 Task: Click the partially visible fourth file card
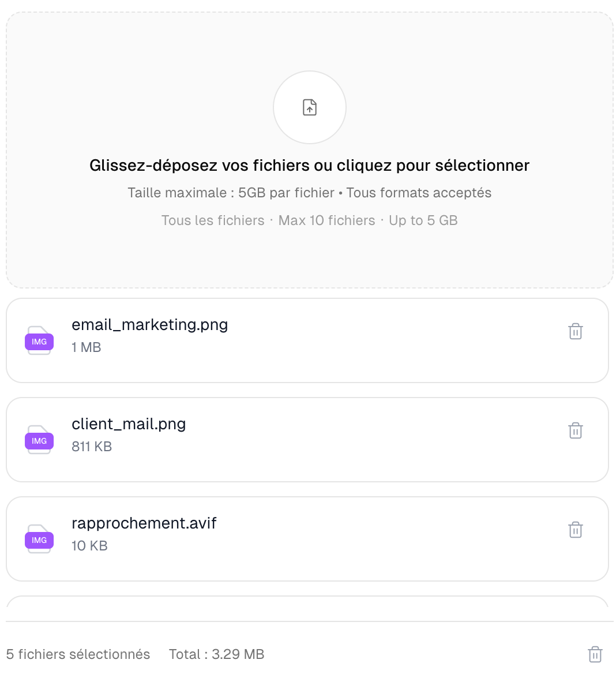pos(307,602)
